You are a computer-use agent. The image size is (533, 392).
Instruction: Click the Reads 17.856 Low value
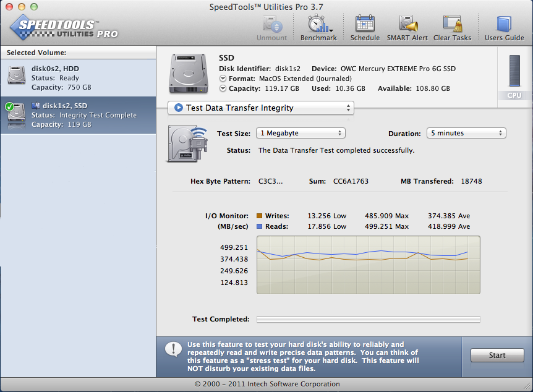coord(326,226)
